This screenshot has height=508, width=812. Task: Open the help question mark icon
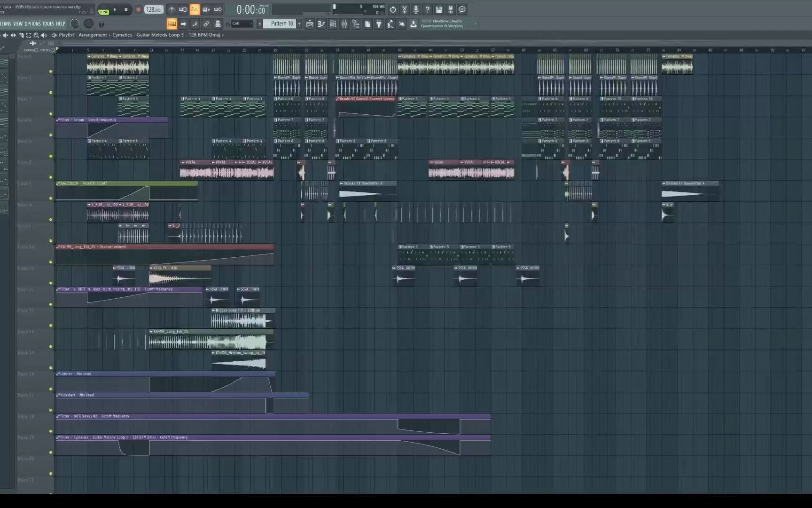(x=427, y=9)
